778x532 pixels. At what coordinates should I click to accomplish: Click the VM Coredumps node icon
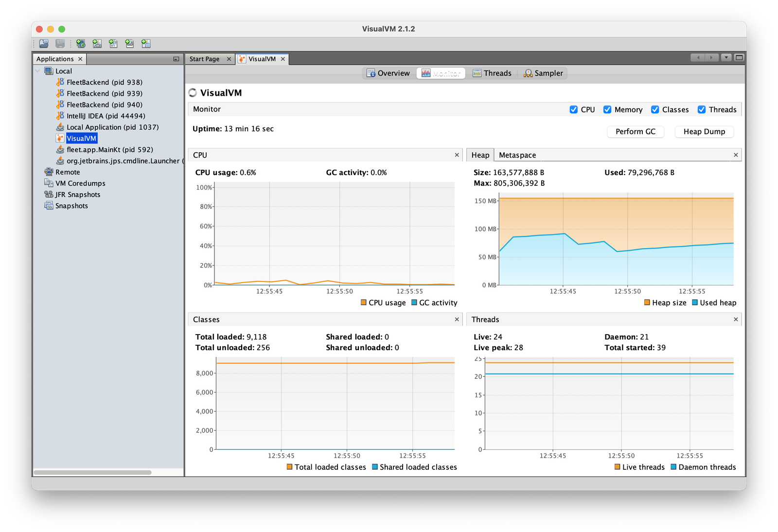tap(49, 183)
